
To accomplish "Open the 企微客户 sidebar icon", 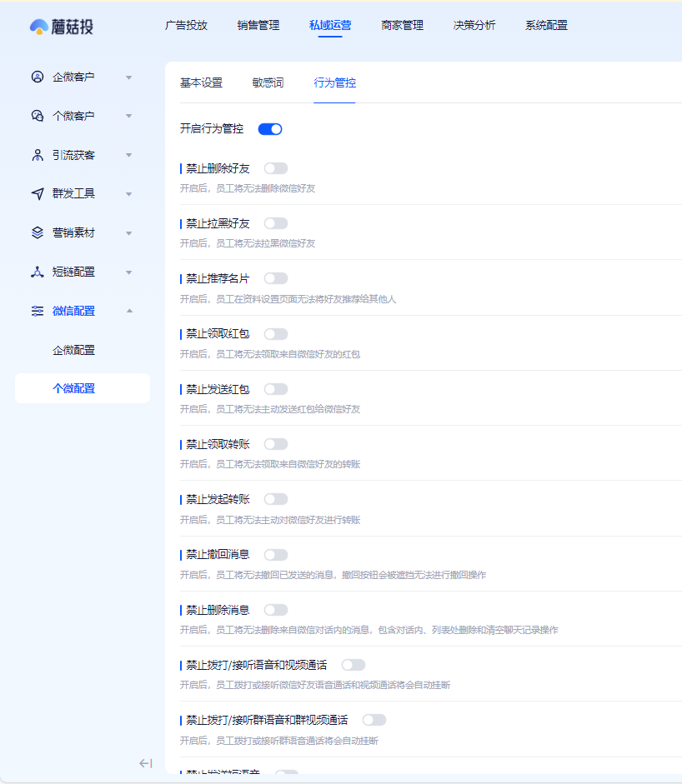I will 37,77.
